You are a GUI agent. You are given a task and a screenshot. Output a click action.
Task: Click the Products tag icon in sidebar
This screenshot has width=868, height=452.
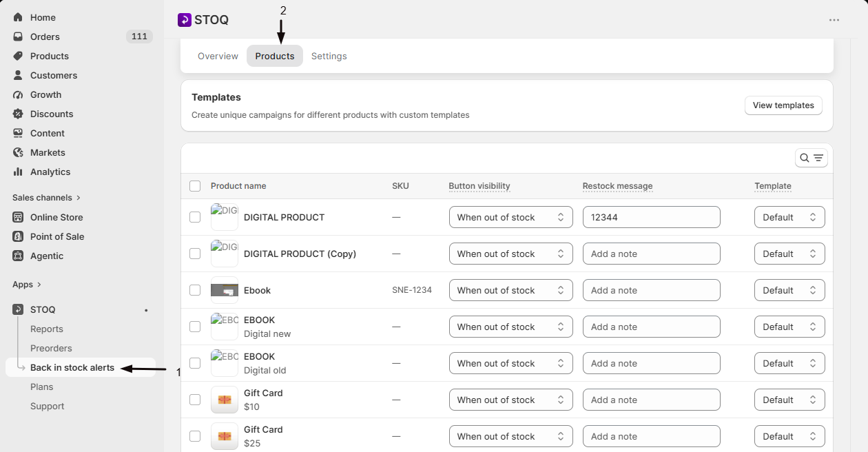pos(18,56)
